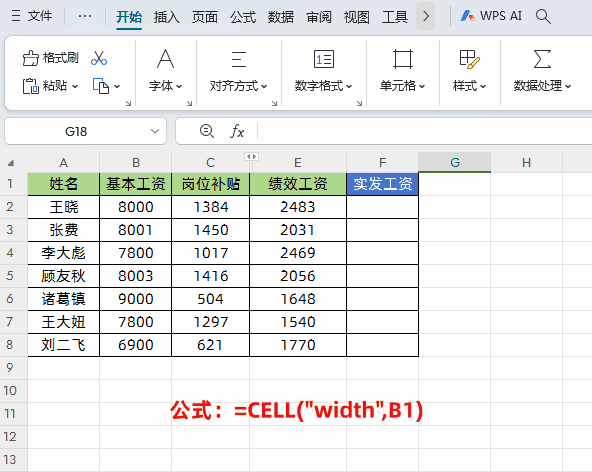Viewport: 592px width, 472px height.
Task: Open WPS AI assistant
Action: (491, 16)
